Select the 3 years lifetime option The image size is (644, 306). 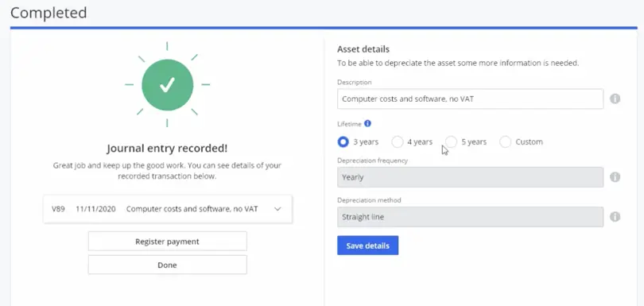[343, 141]
